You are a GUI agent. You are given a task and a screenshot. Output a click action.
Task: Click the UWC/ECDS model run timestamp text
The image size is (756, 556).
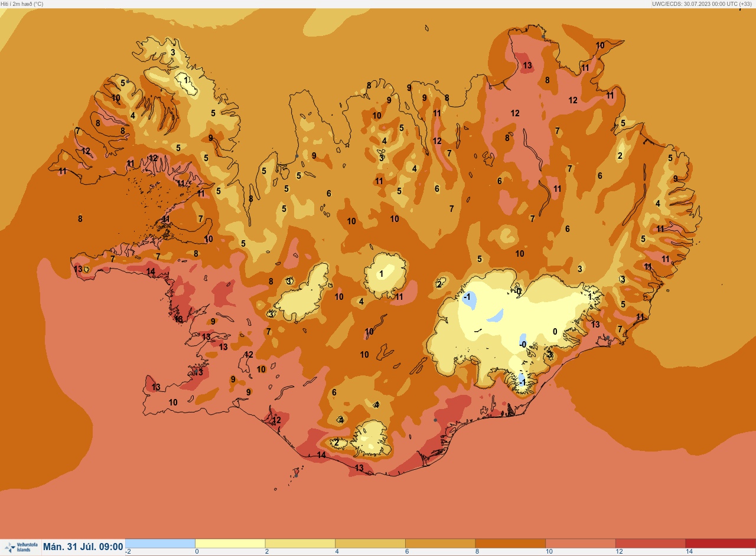tap(703, 4)
